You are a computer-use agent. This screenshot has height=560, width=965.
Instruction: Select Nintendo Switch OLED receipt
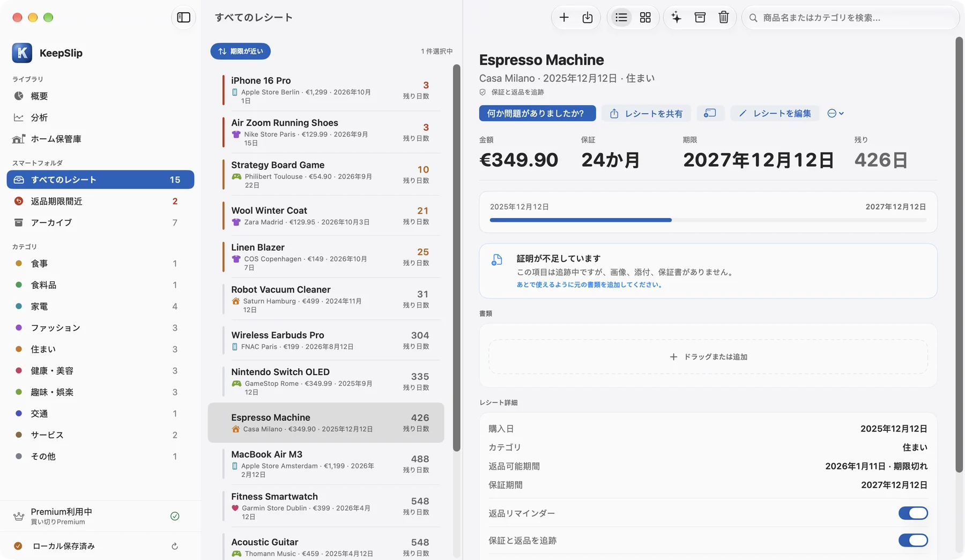coord(326,382)
